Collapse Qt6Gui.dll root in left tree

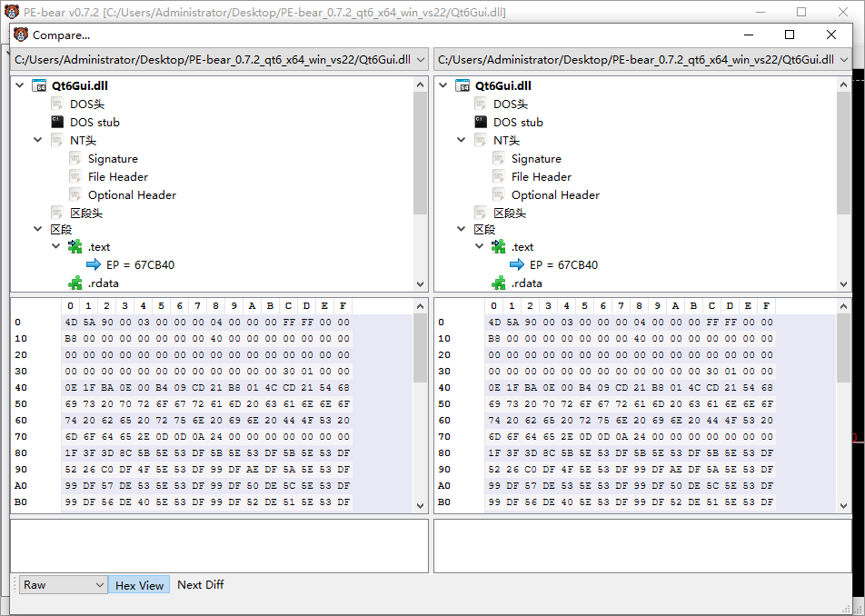(20, 85)
